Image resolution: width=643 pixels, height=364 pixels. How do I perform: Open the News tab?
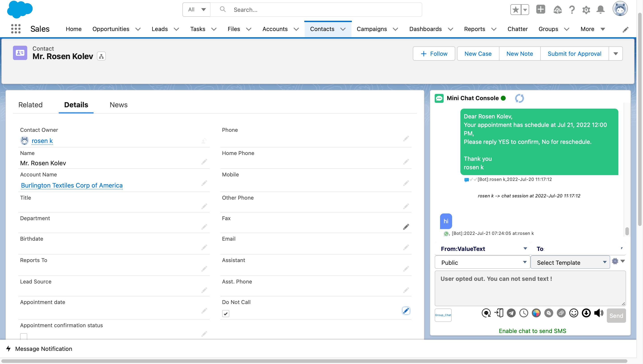[118, 105]
